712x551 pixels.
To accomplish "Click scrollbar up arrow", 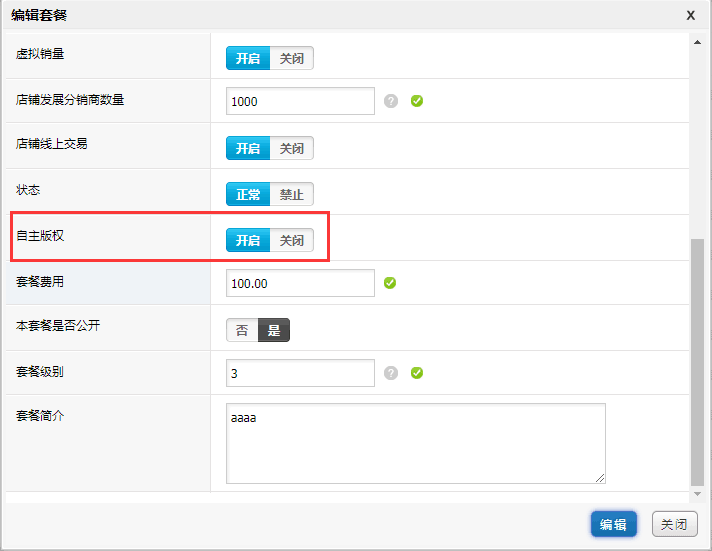I will point(697,41).
